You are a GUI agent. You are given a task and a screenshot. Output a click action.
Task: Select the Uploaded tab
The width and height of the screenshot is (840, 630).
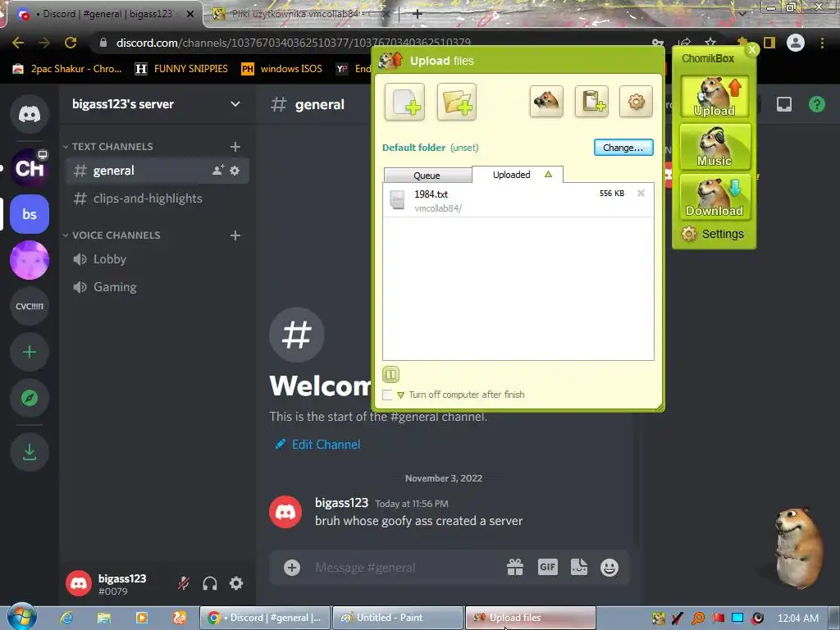pos(518,175)
